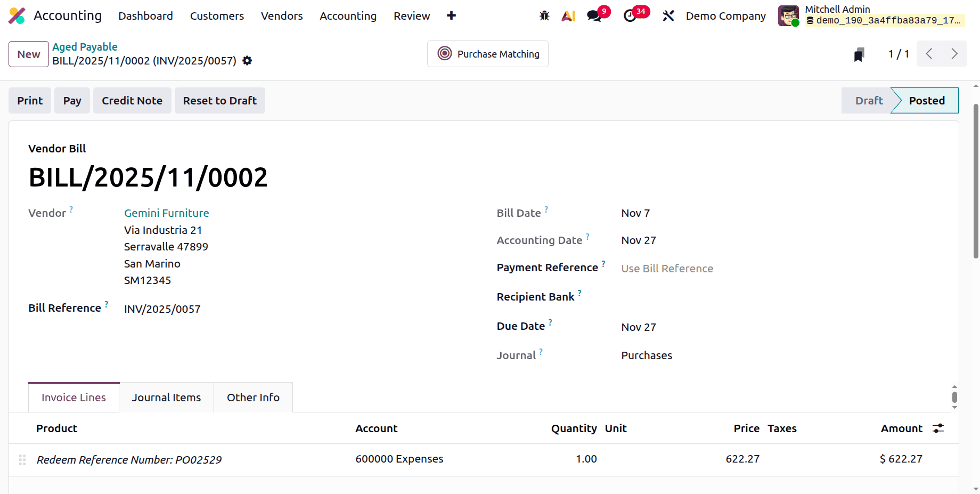Image resolution: width=980 pixels, height=494 pixels.
Task: Open the AI assistant icon
Action: (x=568, y=16)
